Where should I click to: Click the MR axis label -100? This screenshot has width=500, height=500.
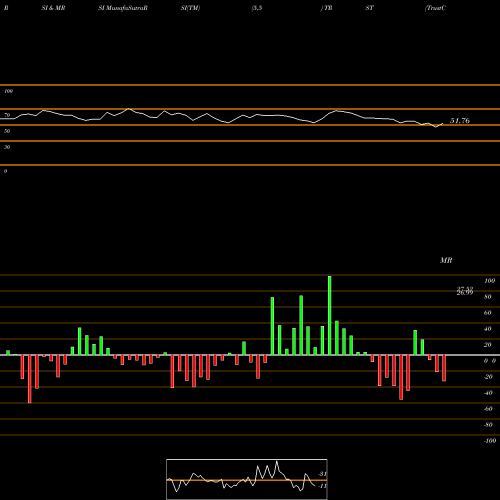pyautogui.click(x=490, y=441)
